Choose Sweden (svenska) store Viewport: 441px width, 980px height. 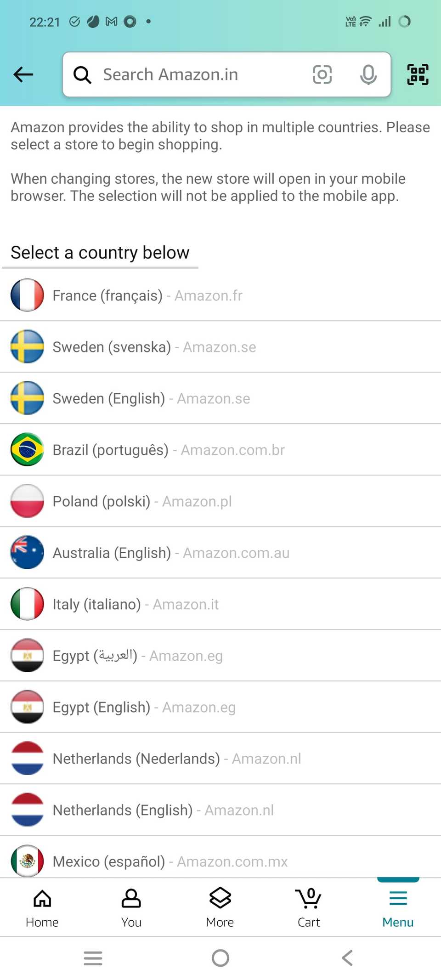pos(154,347)
